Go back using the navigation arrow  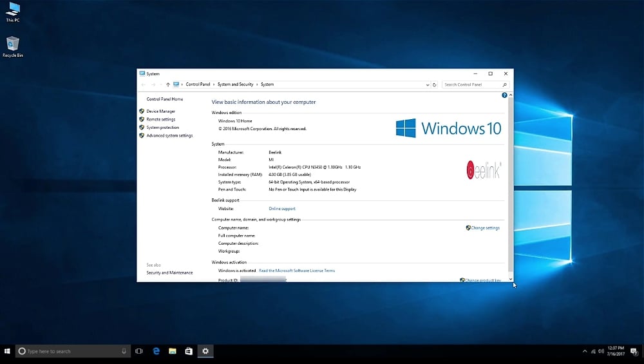(x=144, y=84)
